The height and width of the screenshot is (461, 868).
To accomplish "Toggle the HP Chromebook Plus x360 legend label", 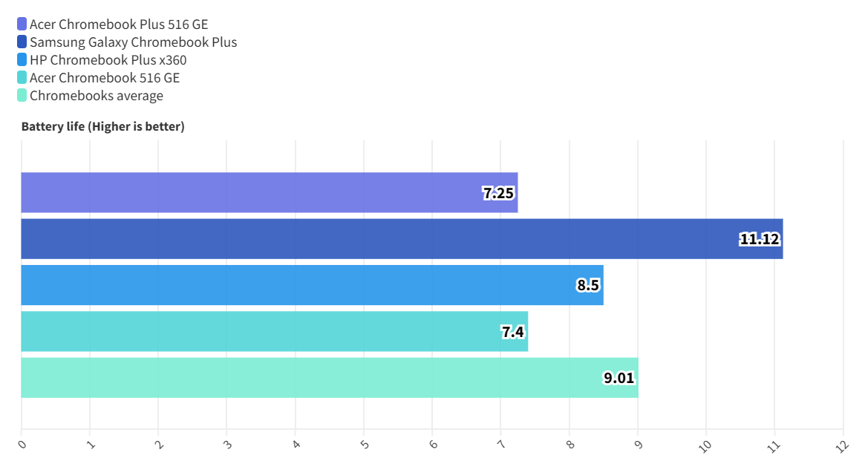I will [x=108, y=59].
